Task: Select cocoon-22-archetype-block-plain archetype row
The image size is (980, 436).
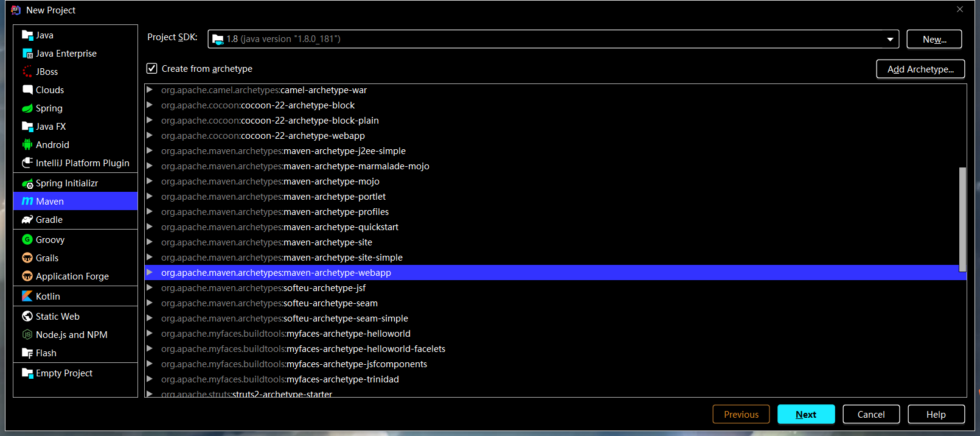Action: coord(555,121)
